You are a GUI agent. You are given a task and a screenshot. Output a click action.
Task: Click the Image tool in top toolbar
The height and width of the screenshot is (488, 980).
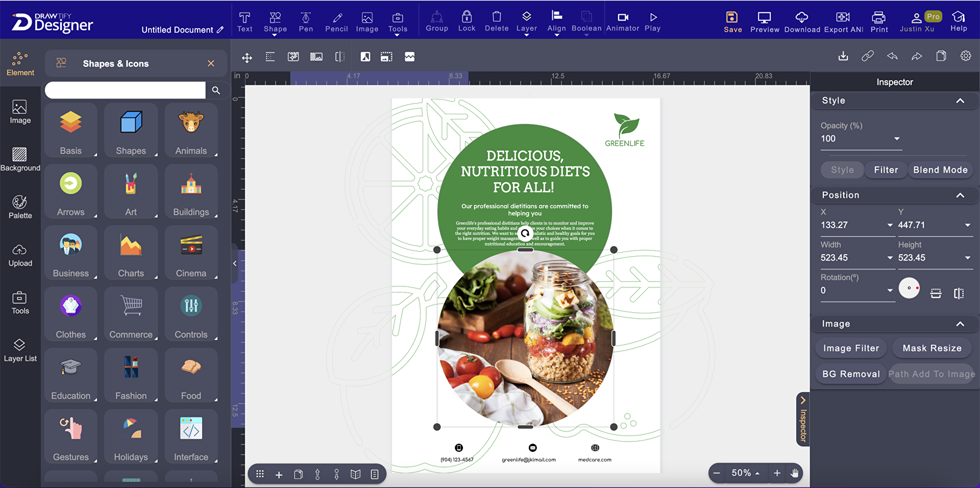pos(367,22)
